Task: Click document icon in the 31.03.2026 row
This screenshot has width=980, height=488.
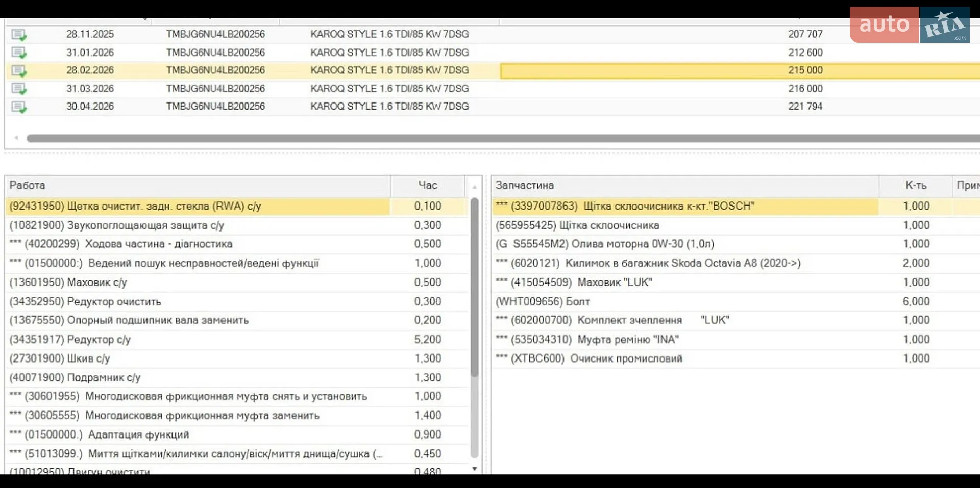Action: [19, 89]
